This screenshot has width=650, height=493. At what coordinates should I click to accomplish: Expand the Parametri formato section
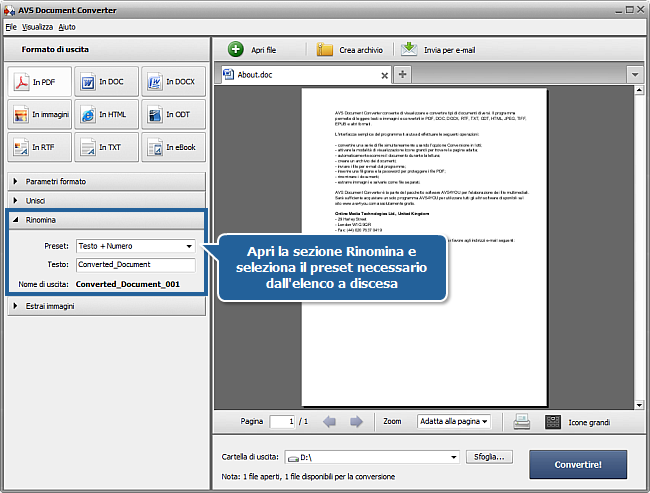[x=107, y=182]
